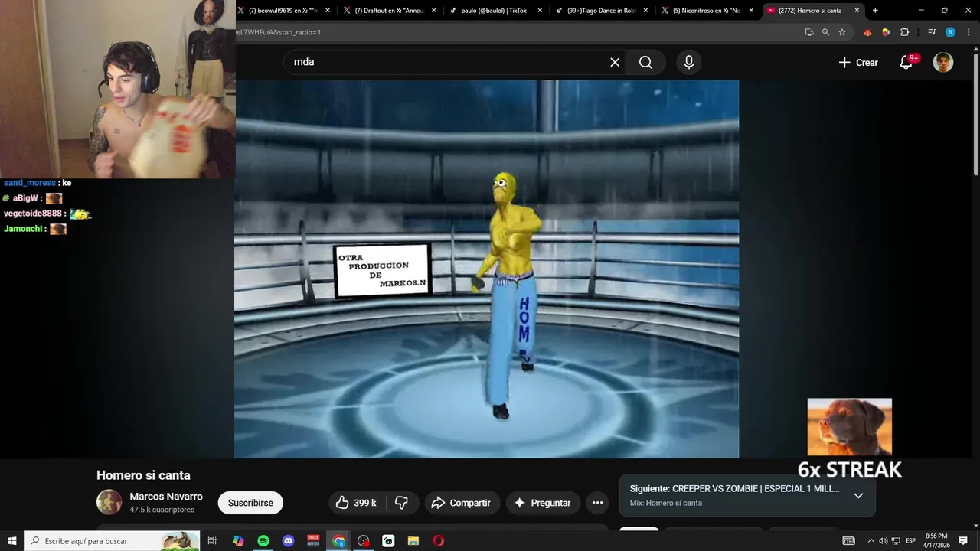980x551 pixels.
Task: Switch to the Tiago Dance in Roblox tab
Action: [603, 11]
